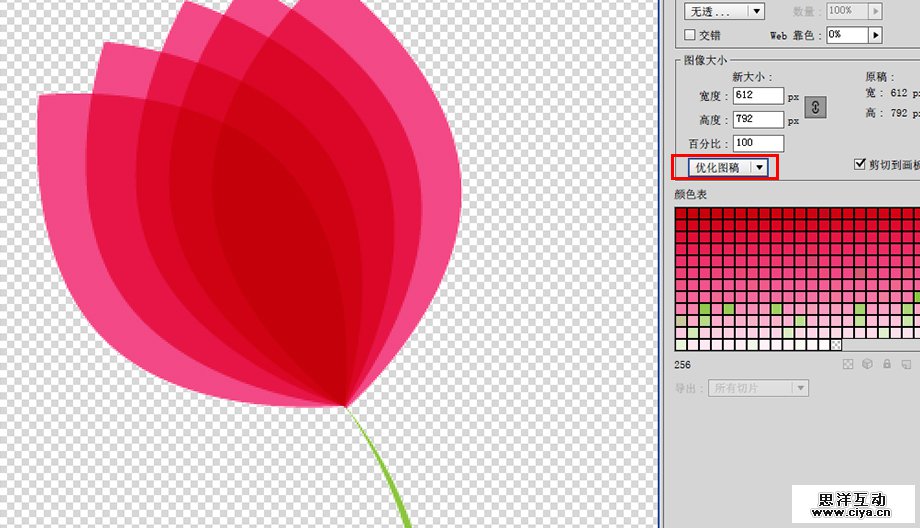The width and height of the screenshot is (920, 528).
Task: Enable the 交错 checkbox
Action: pyautogui.click(x=689, y=35)
